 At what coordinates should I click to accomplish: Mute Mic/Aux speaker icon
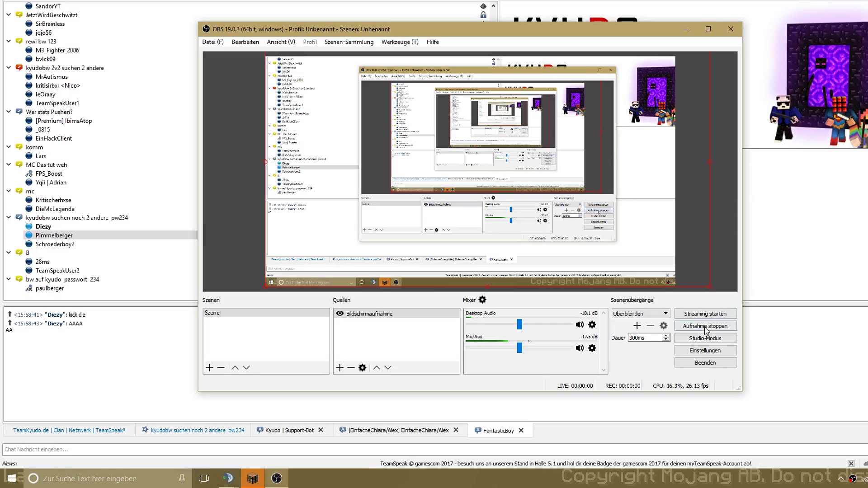click(x=580, y=348)
